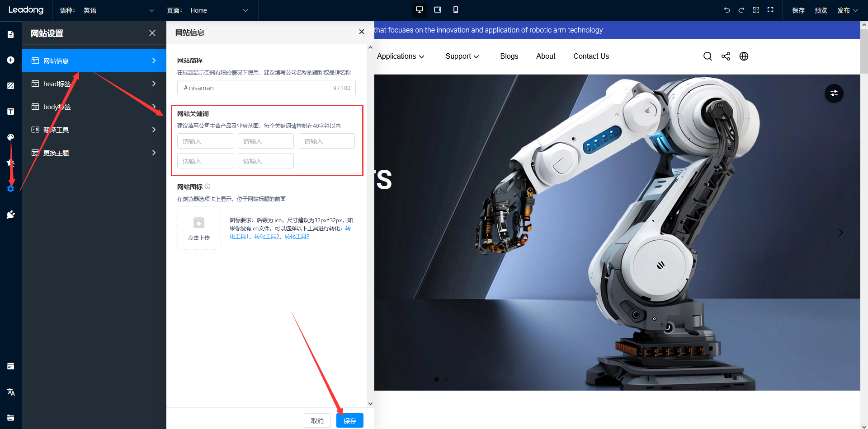Select tablet view icon in top bar
The height and width of the screenshot is (429, 868).
coord(437,10)
